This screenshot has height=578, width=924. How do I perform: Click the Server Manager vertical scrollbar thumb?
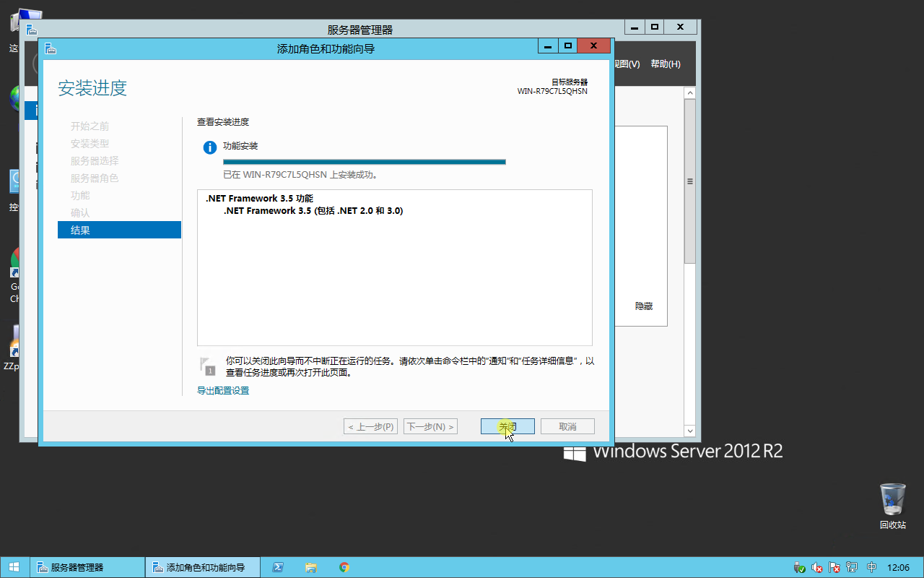coord(689,181)
